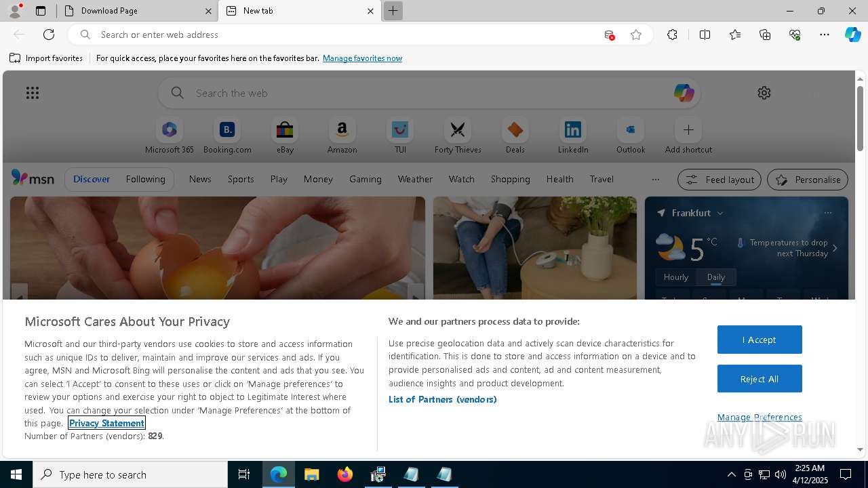The width and height of the screenshot is (868, 488).
Task: Open the Forty Thieves shortcut
Action: click(458, 136)
